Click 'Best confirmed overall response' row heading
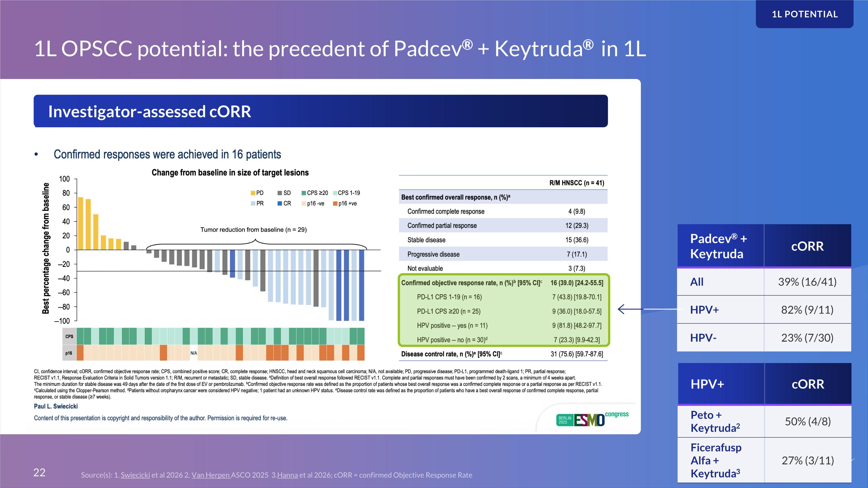The height and width of the screenshot is (488, 868). coord(456,197)
